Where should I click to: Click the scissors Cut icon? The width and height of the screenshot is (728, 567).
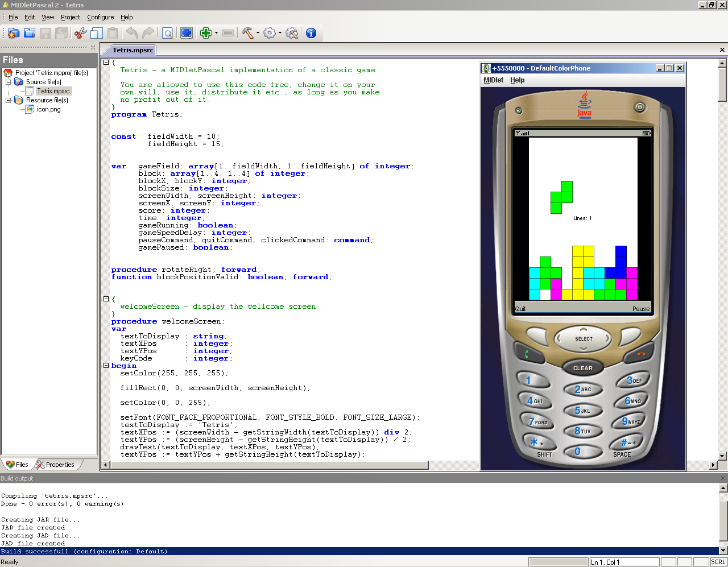click(x=81, y=33)
